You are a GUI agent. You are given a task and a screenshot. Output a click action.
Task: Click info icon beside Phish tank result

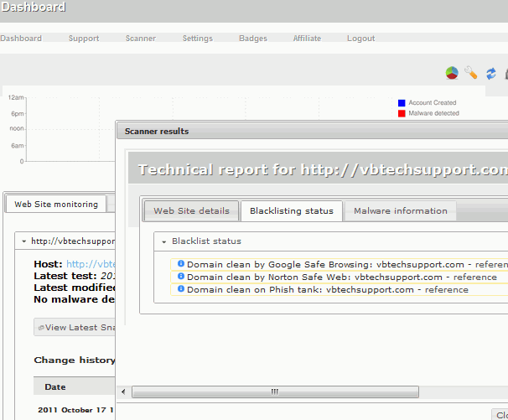[180, 289]
